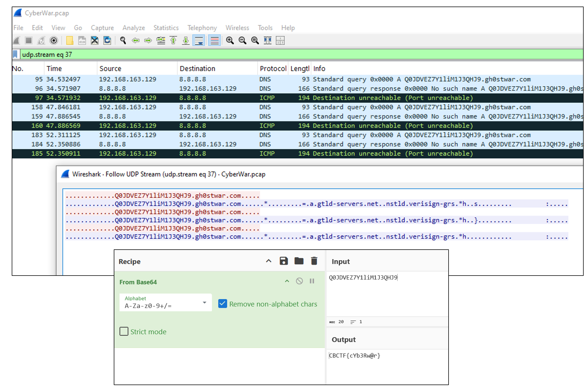588x387 pixels.
Task: Click the Start capture shark fin icon
Action: [17, 41]
